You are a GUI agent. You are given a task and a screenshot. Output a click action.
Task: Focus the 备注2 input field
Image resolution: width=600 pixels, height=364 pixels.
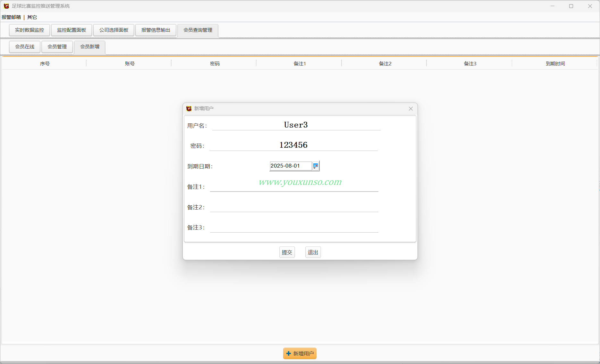(x=294, y=207)
